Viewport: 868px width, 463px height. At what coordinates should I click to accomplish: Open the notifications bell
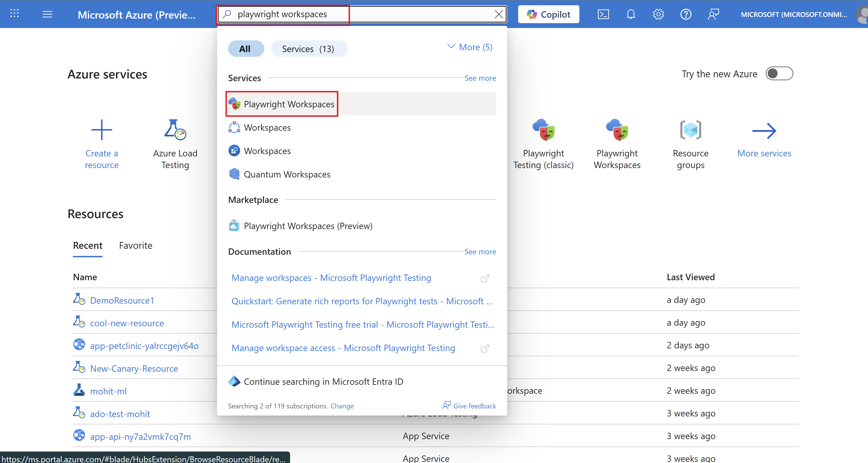631,14
